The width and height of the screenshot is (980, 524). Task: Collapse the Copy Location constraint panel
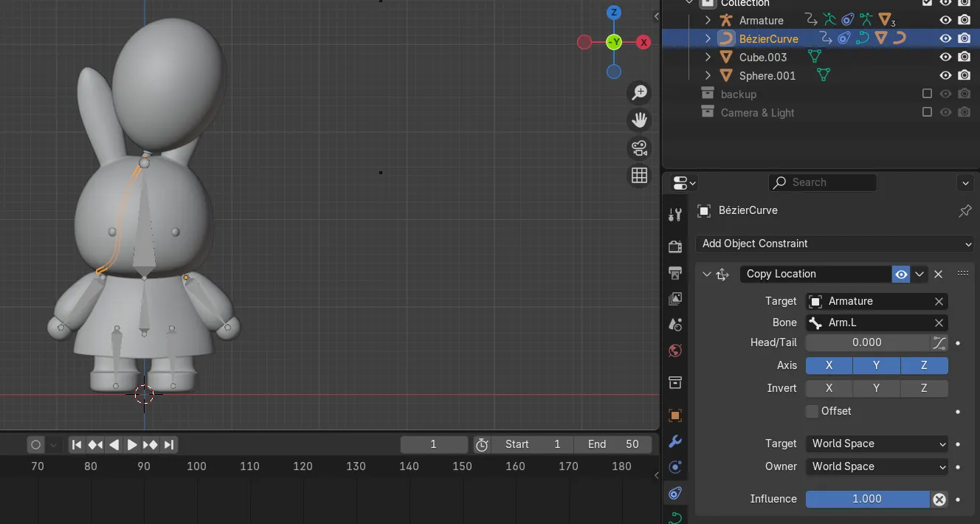(706, 274)
